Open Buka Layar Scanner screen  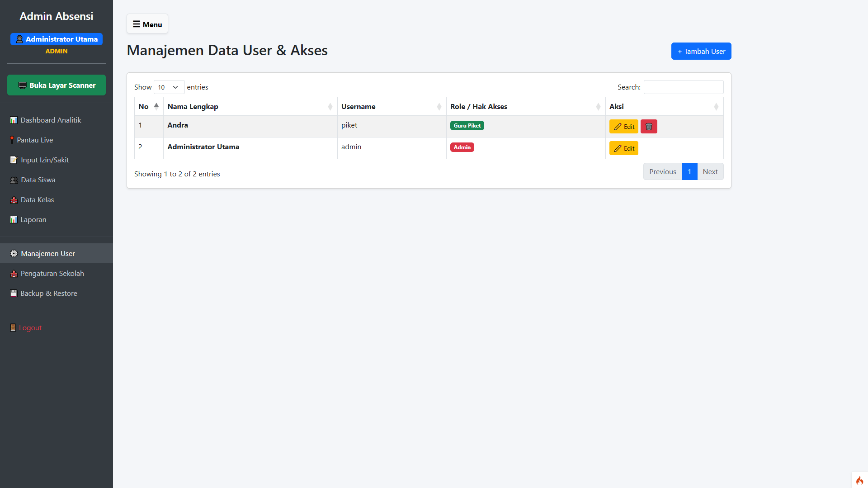tap(57, 85)
